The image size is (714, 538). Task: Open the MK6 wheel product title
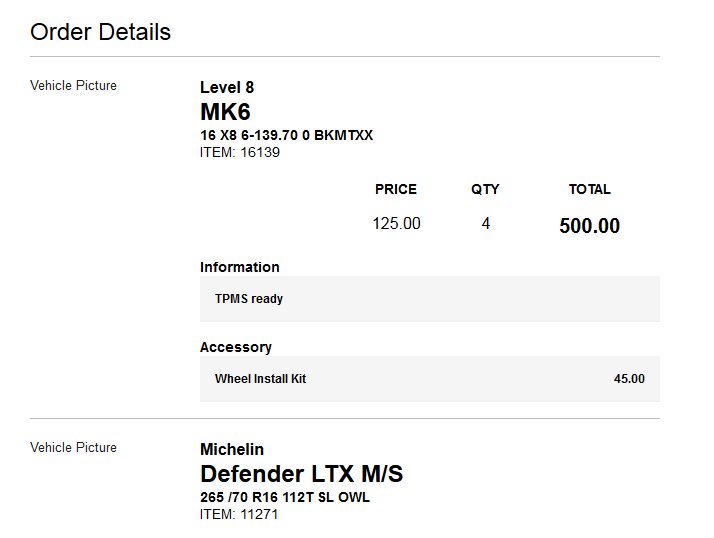click(x=225, y=112)
